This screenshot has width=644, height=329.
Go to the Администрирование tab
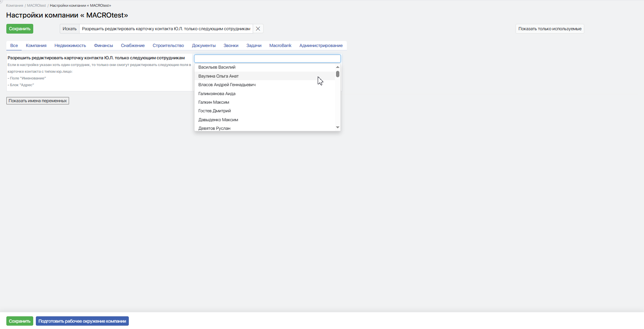321,46
